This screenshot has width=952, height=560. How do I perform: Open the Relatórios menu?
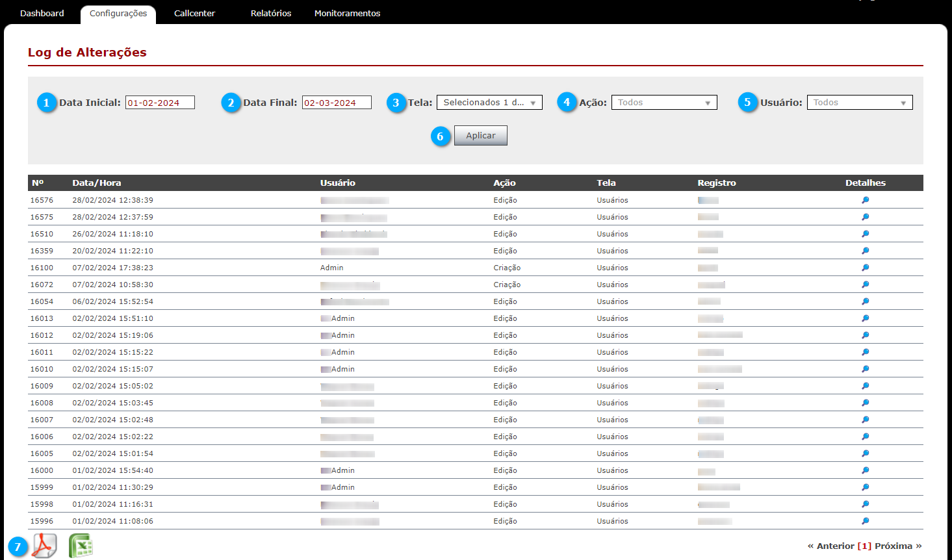click(271, 13)
